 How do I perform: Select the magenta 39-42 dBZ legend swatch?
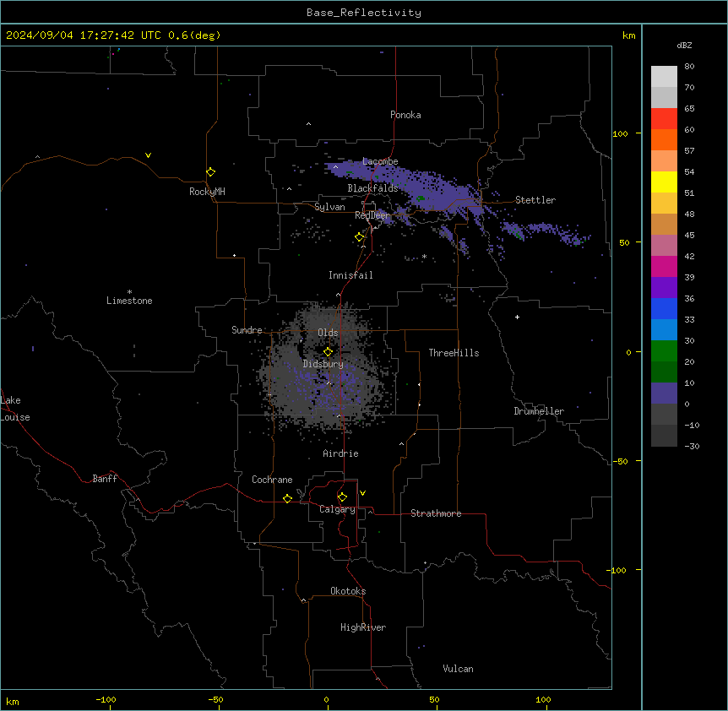tap(664, 266)
